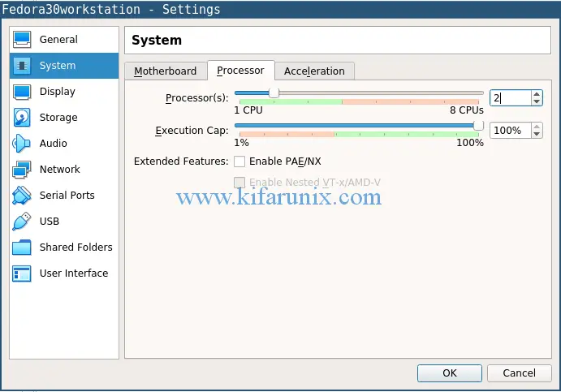Click the User Interface window icon

(x=21, y=274)
